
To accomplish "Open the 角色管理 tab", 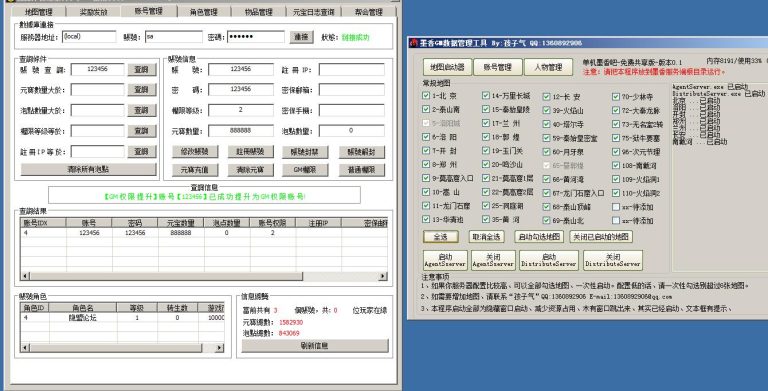I will 203,12.
